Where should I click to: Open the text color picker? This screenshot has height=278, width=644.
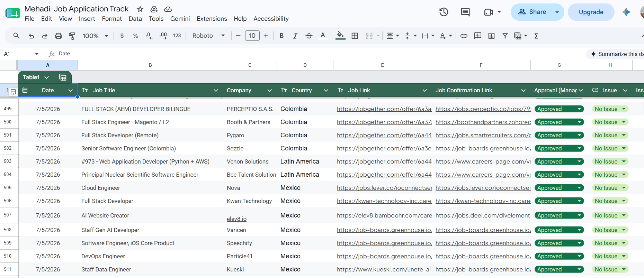point(323,36)
